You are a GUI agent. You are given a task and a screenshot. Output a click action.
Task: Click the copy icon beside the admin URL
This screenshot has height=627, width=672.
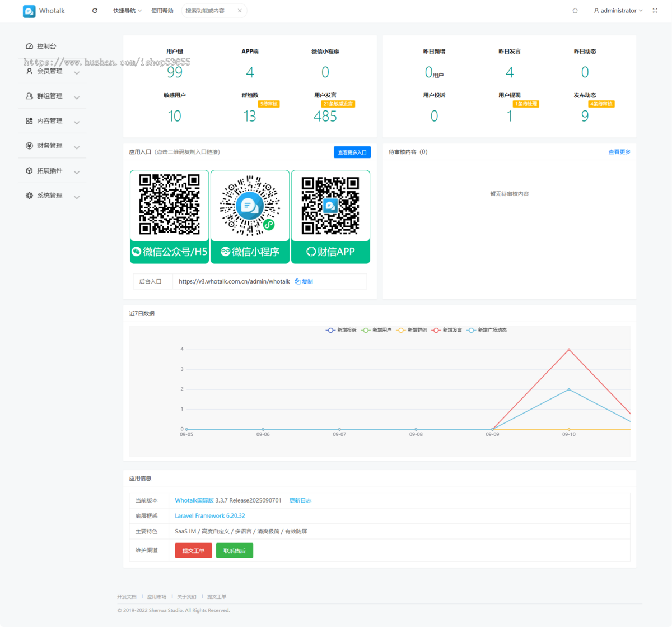click(297, 282)
